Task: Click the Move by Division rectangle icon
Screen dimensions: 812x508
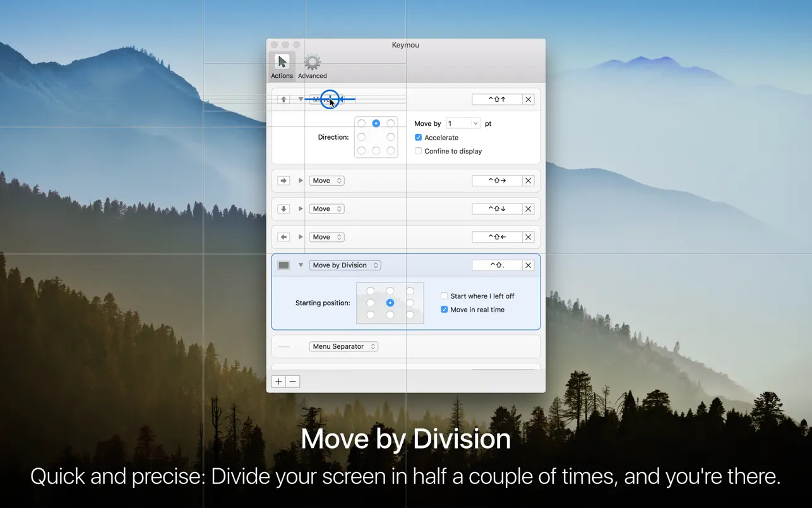Action: [x=284, y=265]
